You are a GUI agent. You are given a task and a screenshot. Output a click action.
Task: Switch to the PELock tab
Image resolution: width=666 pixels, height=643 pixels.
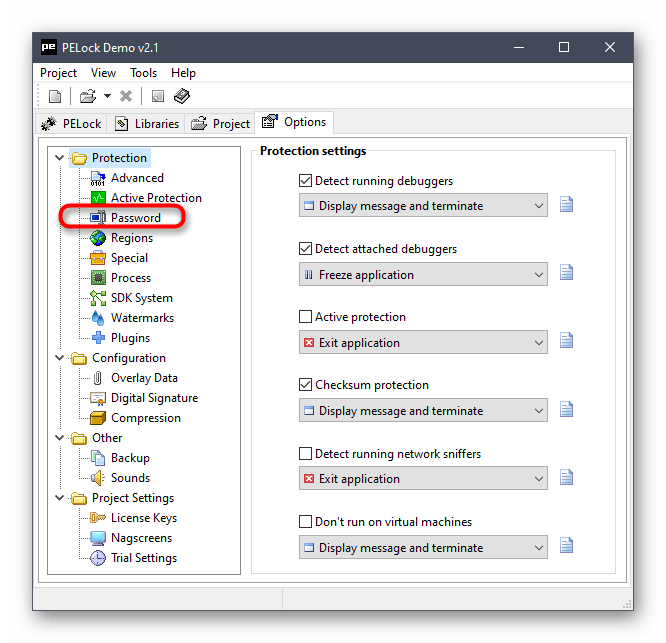71,124
